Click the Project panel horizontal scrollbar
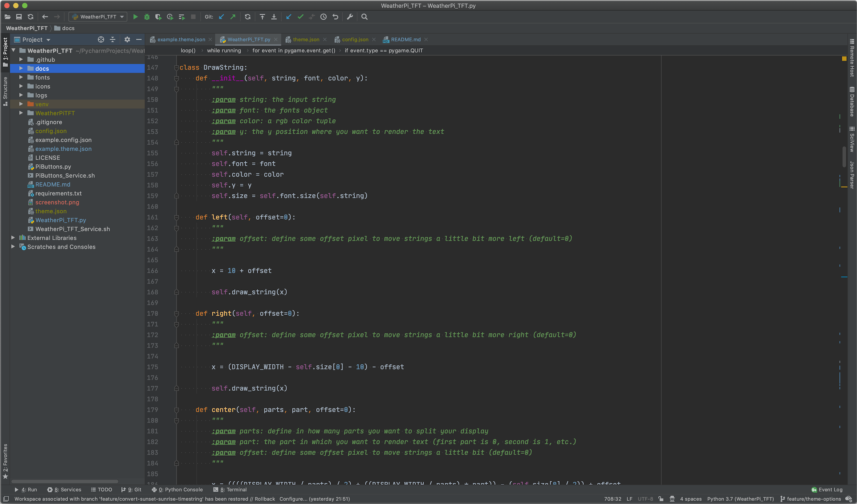857x504 pixels. (x=65, y=481)
